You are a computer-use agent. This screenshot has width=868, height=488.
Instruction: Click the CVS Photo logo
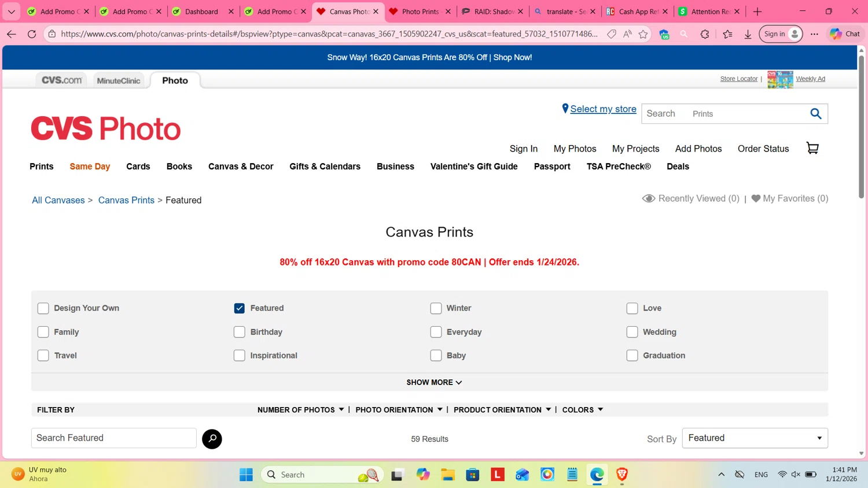pos(106,128)
